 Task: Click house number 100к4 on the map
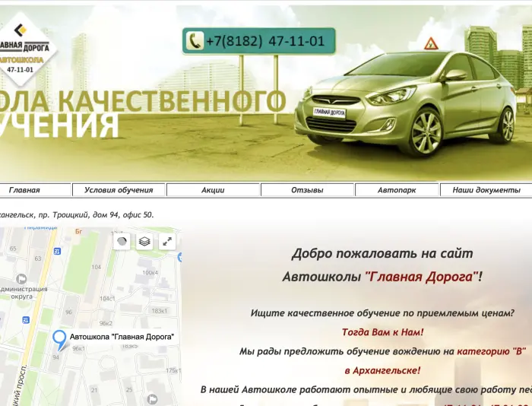pyautogui.click(x=150, y=273)
